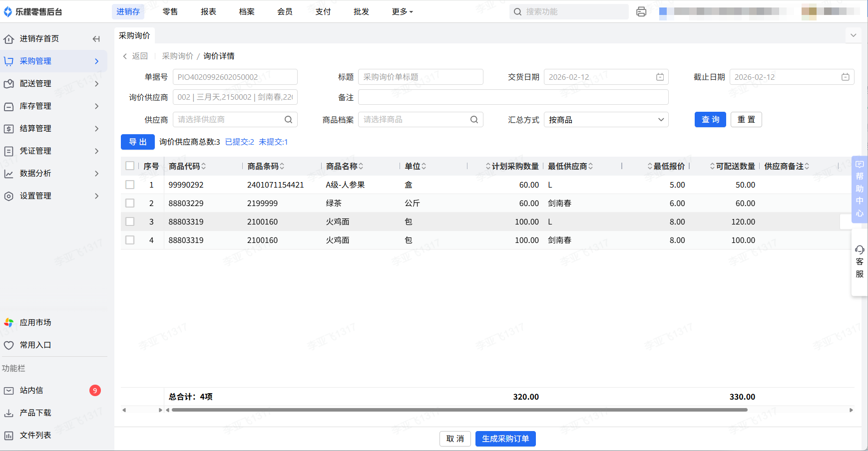Open 客服 customer service headset icon
The image size is (868, 451).
pos(860,250)
